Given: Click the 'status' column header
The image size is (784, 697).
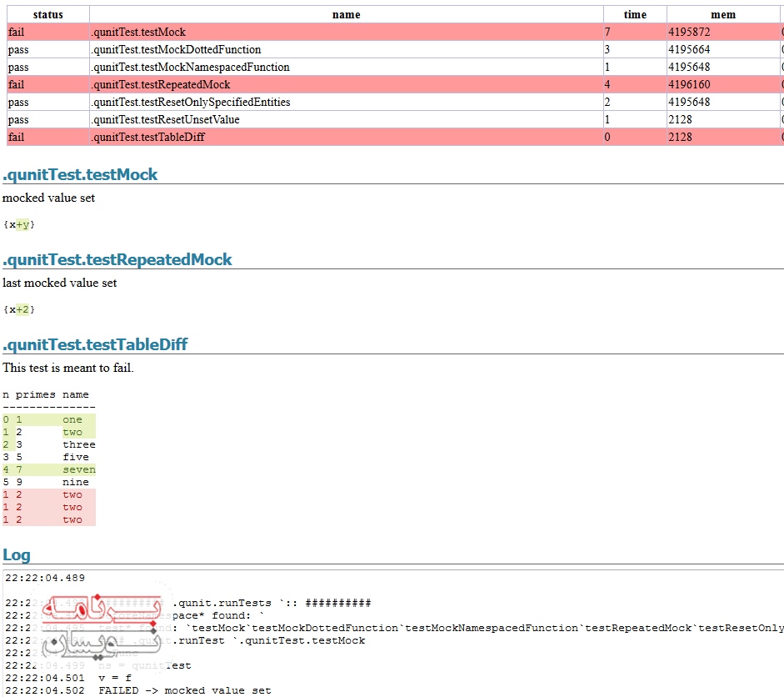Looking at the screenshot, I should coord(47,14).
